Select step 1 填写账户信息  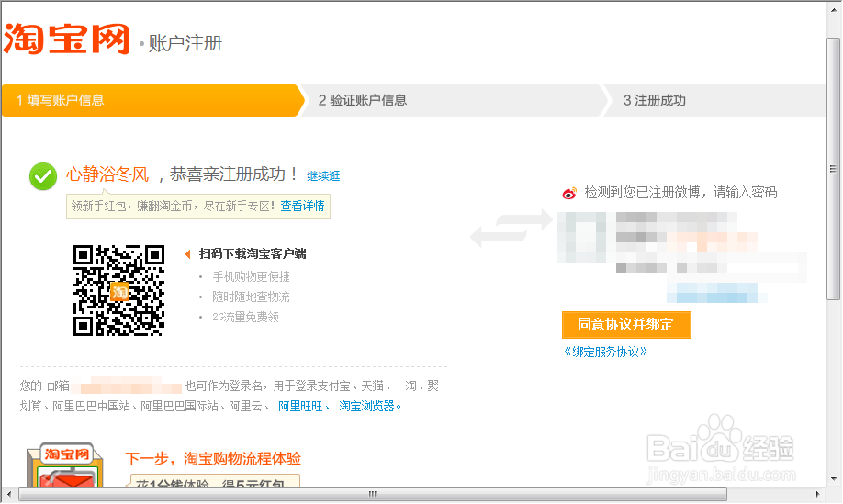153,100
